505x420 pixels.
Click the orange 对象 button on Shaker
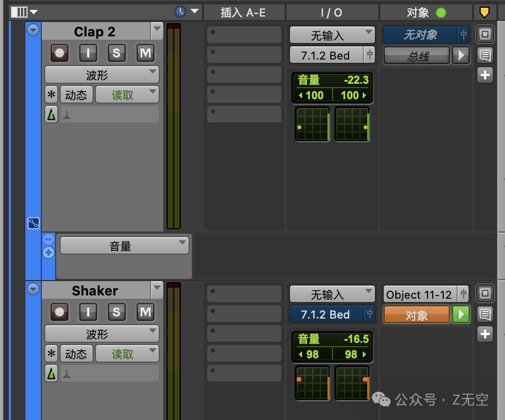(x=417, y=315)
